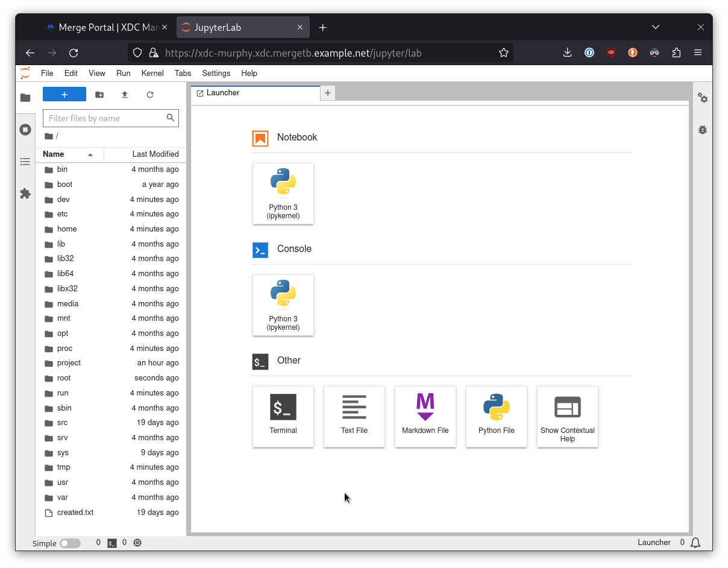Viewport: 728px width, 568px height.
Task: Open the Firefox application menu
Action: pos(698,53)
